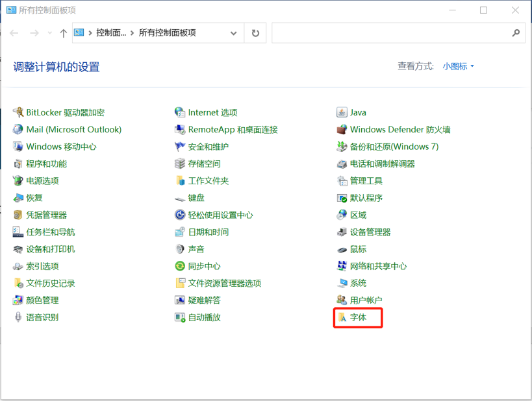532x401 pixels.
Task: Open 自动播放 link
Action: (x=204, y=317)
